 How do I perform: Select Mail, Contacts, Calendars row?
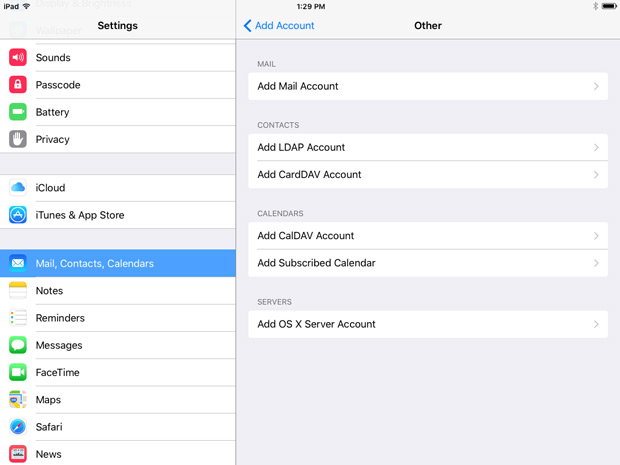point(118,263)
